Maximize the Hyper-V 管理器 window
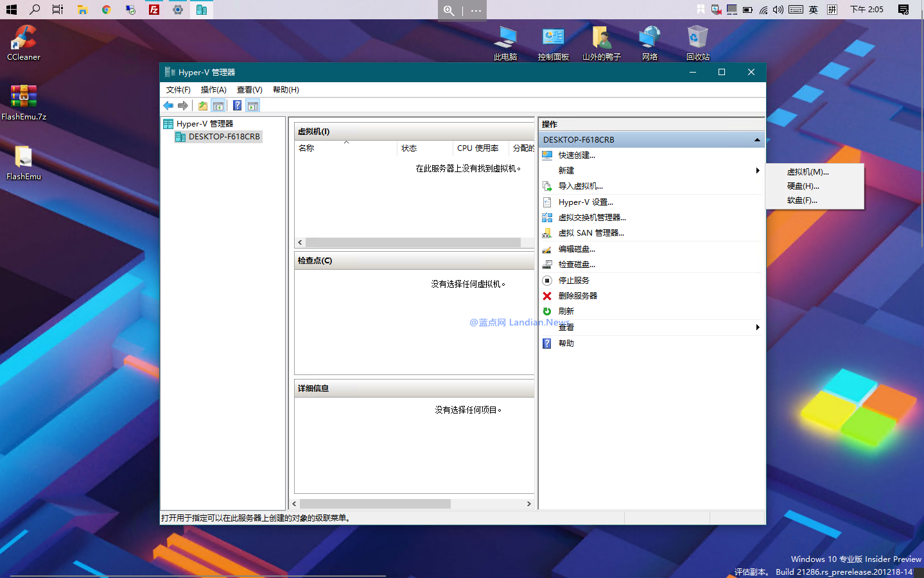This screenshot has width=924, height=578. coord(722,72)
